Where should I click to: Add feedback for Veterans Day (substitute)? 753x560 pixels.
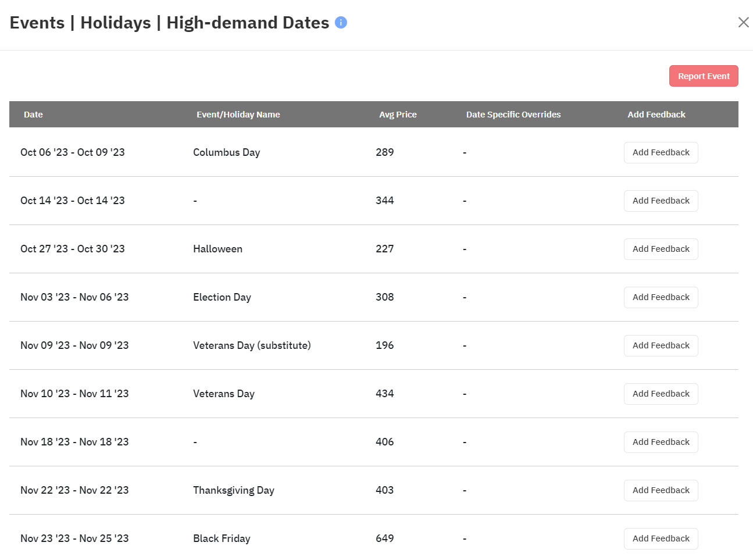coord(661,345)
